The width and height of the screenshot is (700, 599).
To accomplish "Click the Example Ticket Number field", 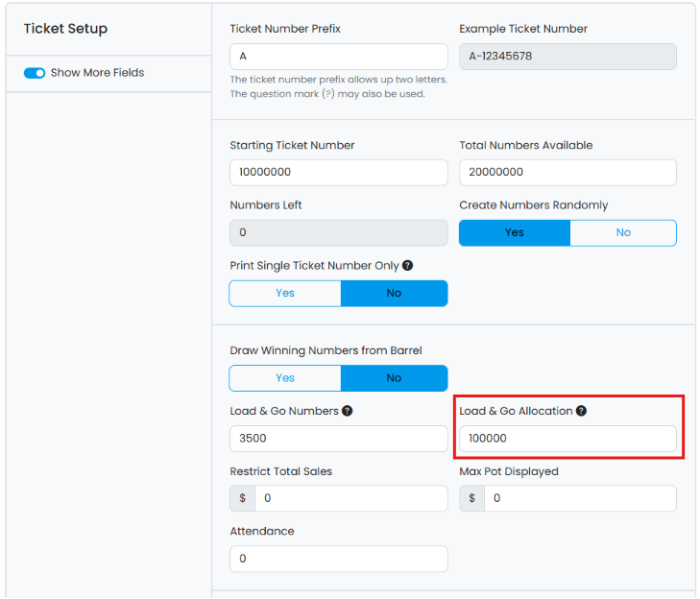I will (567, 57).
